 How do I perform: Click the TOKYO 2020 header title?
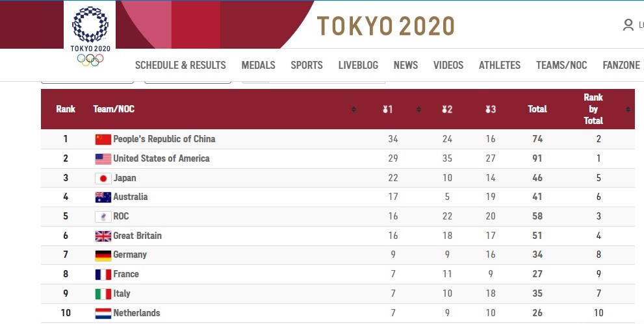pyautogui.click(x=385, y=26)
